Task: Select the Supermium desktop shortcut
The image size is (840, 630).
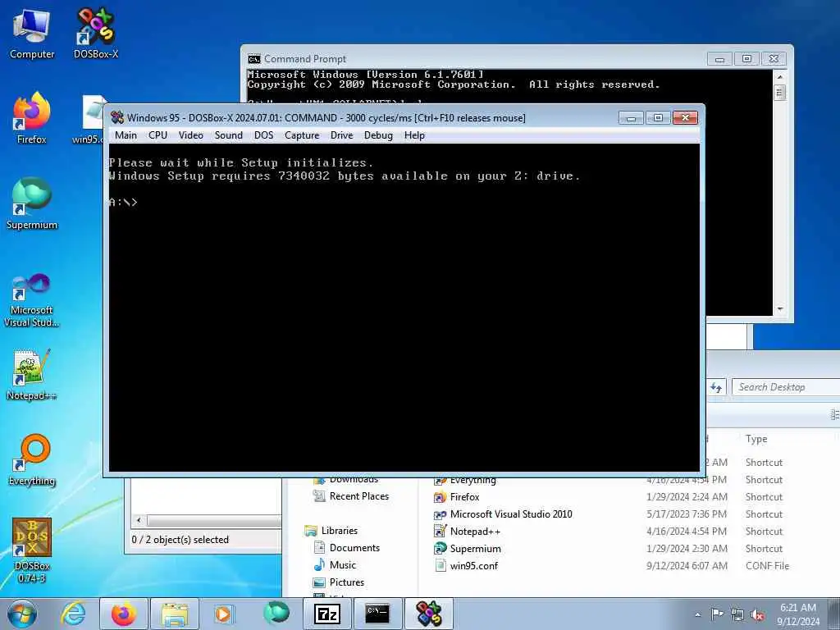Action: (32, 203)
